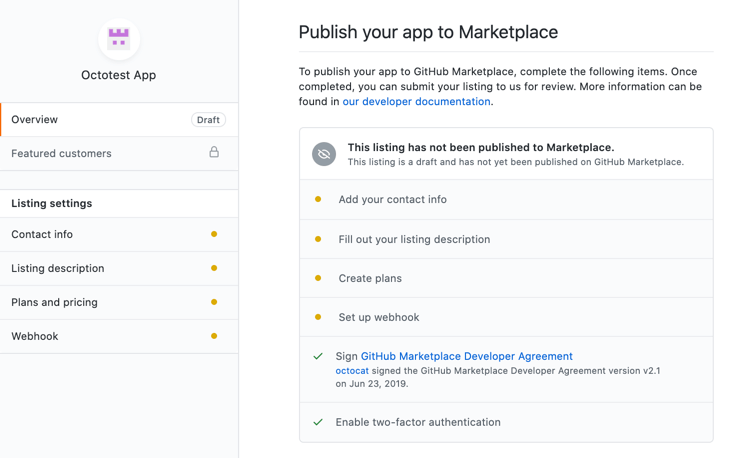Screen dimensions: 730x458
Task: Click yellow status dot beside Plans and pricing
Action: 214,302
